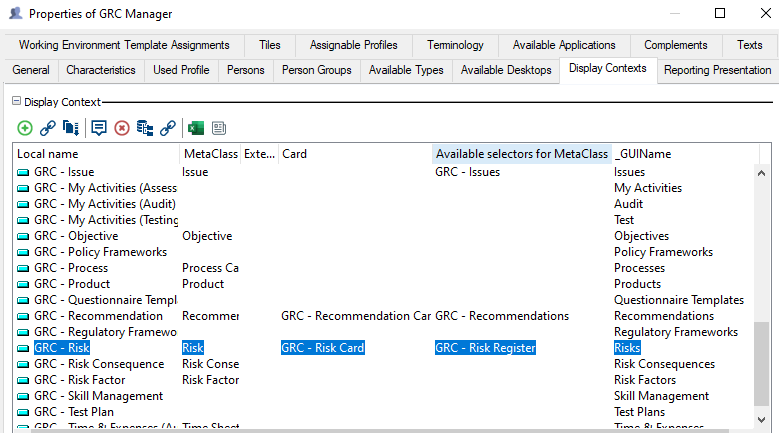Click the database Explore toolbar icon

tap(145, 128)
